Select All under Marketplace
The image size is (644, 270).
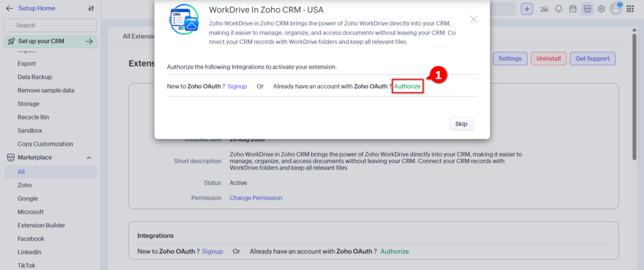(x=50, y=172)
